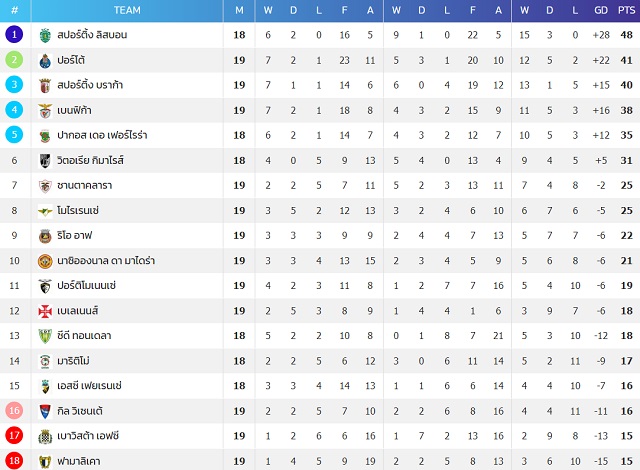The image size is (640, 470).
Task: Sort table by TEAM column header
Action: (x=127, y=10)
